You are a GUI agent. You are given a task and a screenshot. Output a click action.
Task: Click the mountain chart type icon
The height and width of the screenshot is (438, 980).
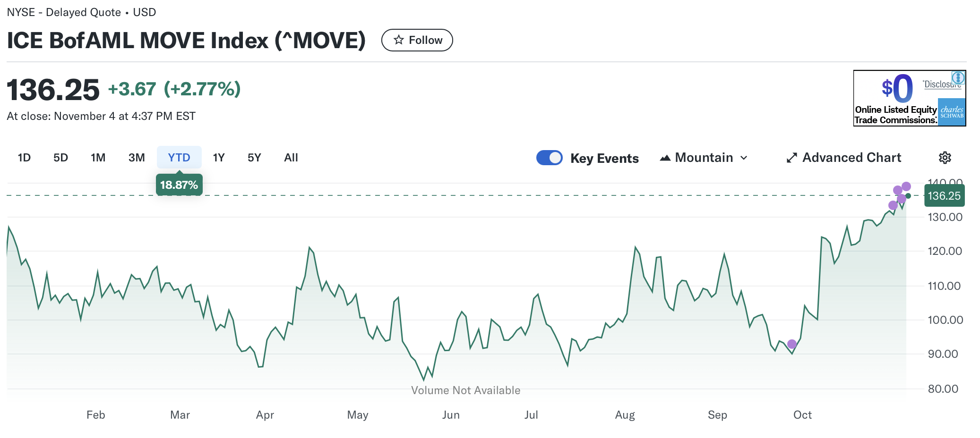coord(665,158)
